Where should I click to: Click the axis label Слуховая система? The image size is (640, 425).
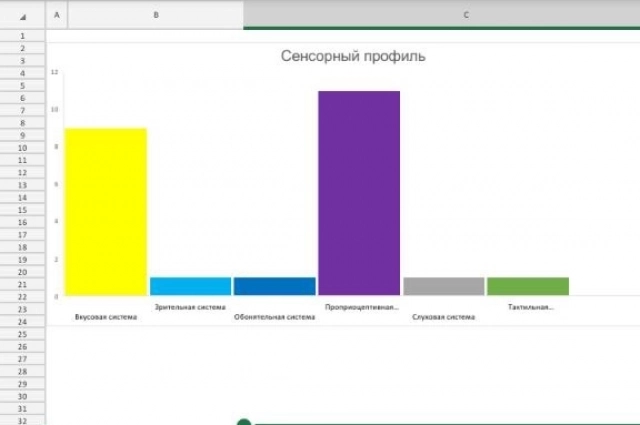pyautogui.click(x=444, y=317)
